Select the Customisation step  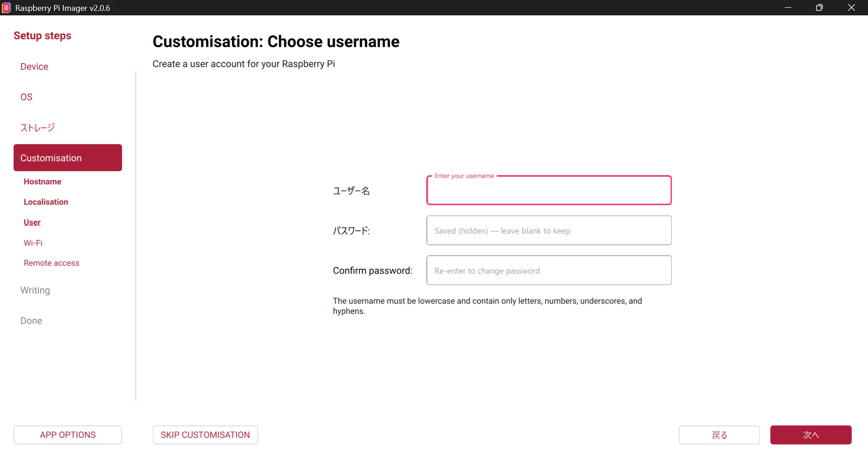tap(68, 158)
